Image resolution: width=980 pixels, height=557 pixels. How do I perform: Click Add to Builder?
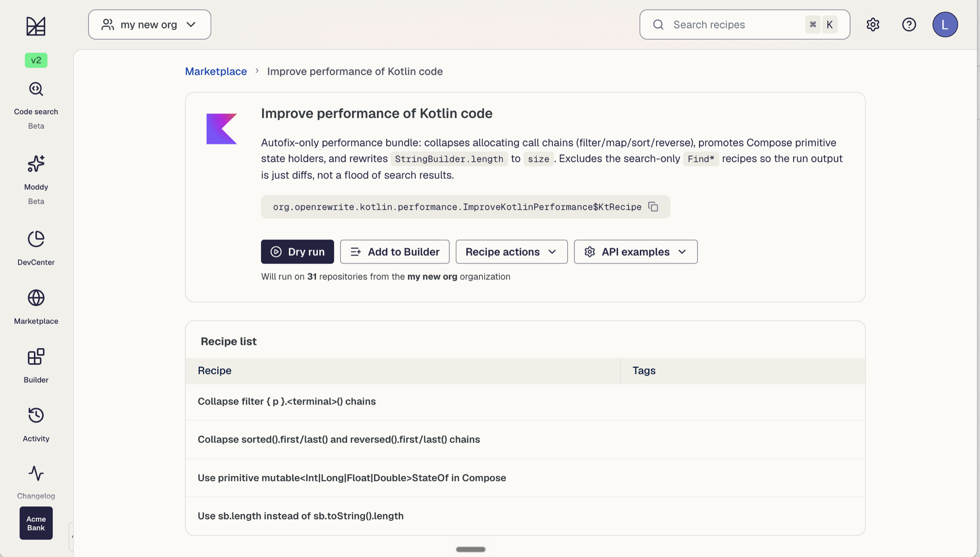[x=394, y=252]
